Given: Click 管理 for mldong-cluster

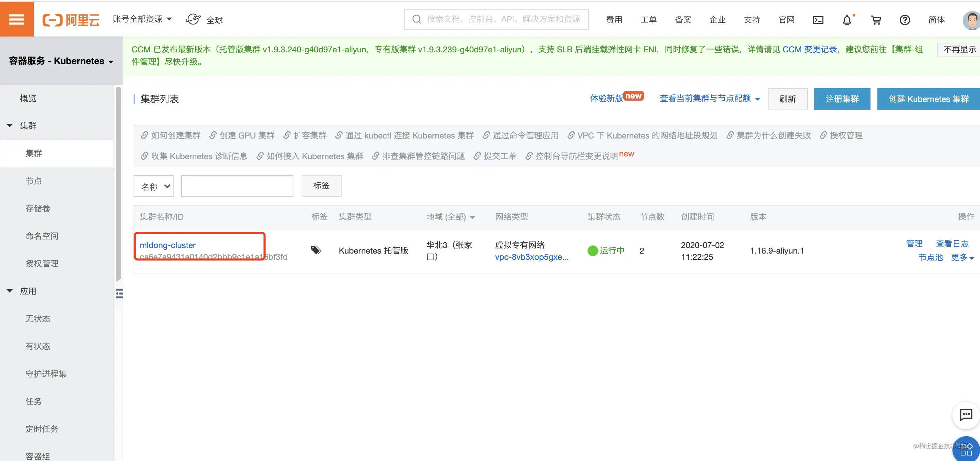Looking at the screenshot, I should (x=914, y=244).
